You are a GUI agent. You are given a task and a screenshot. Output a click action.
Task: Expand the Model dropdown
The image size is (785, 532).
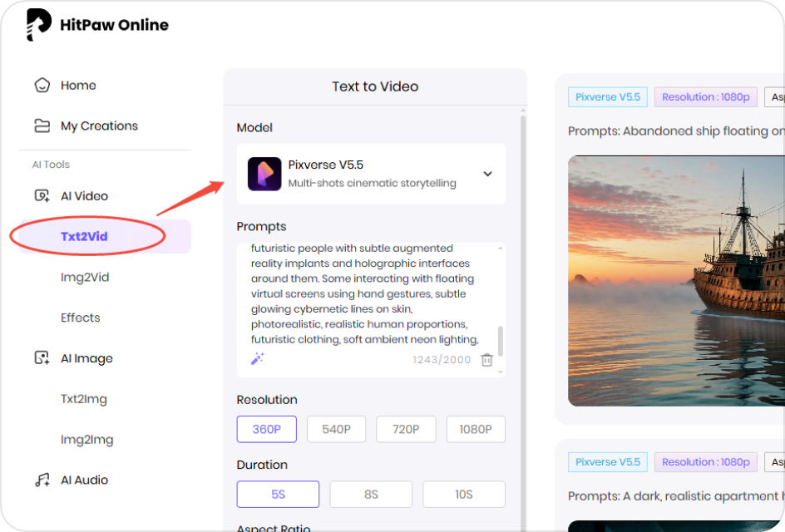tap(487, 174)
